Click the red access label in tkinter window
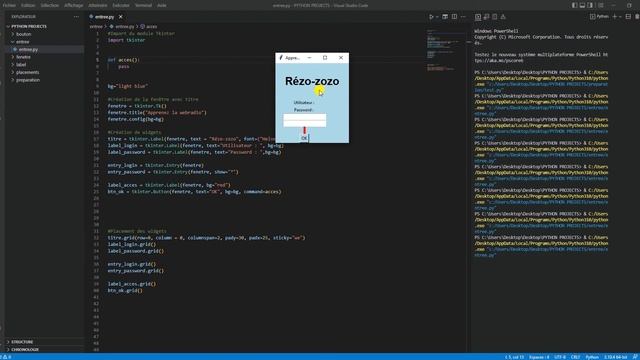640x360 pixels. click(304, 131)
